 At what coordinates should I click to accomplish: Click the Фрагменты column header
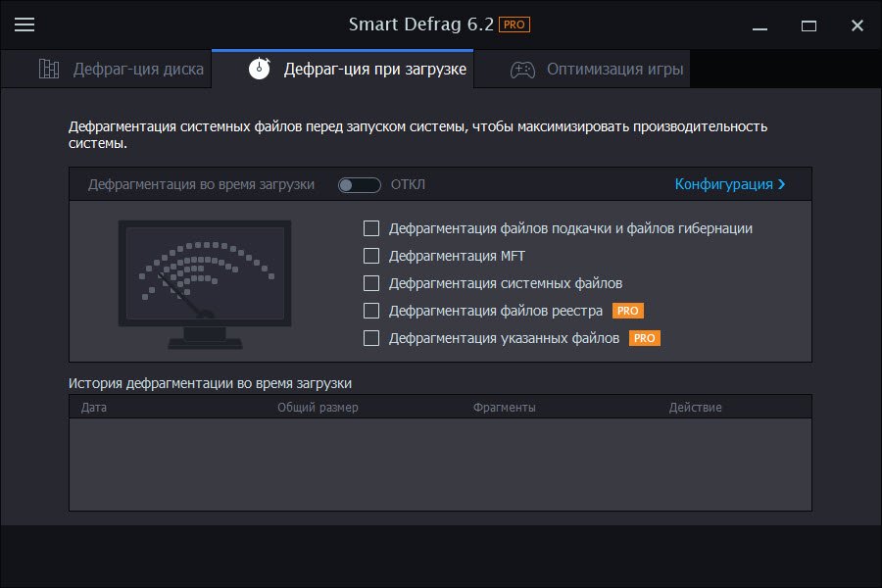click(x=504, y=407)
